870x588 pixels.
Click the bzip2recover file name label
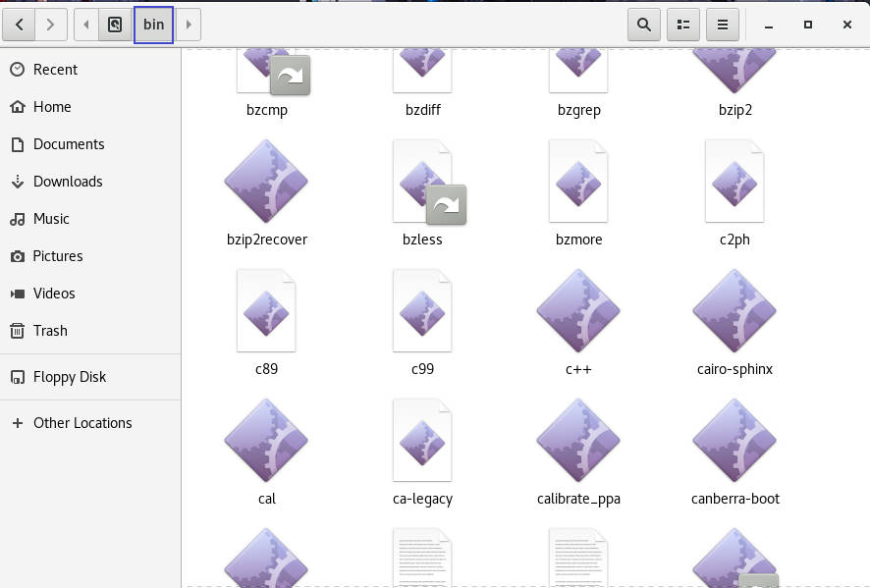(267, 240)
